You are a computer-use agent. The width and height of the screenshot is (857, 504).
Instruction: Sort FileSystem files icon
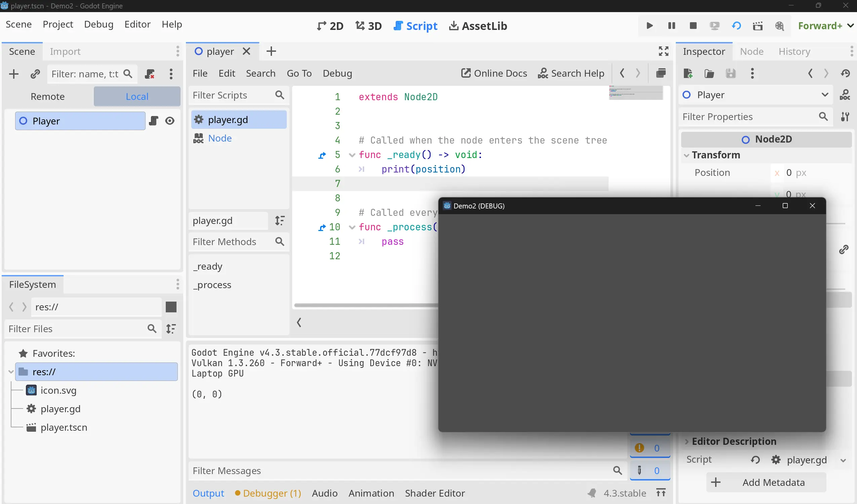(x=171, y=329)
